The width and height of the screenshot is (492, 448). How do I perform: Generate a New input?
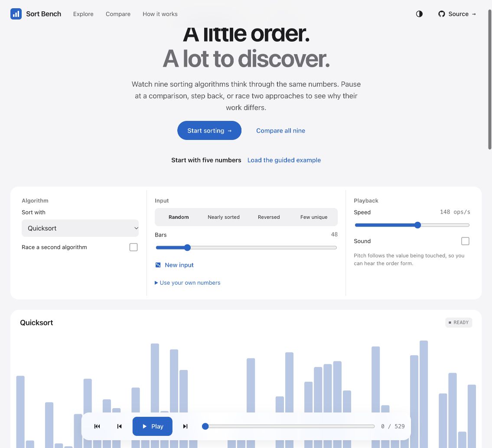(174, 265)
